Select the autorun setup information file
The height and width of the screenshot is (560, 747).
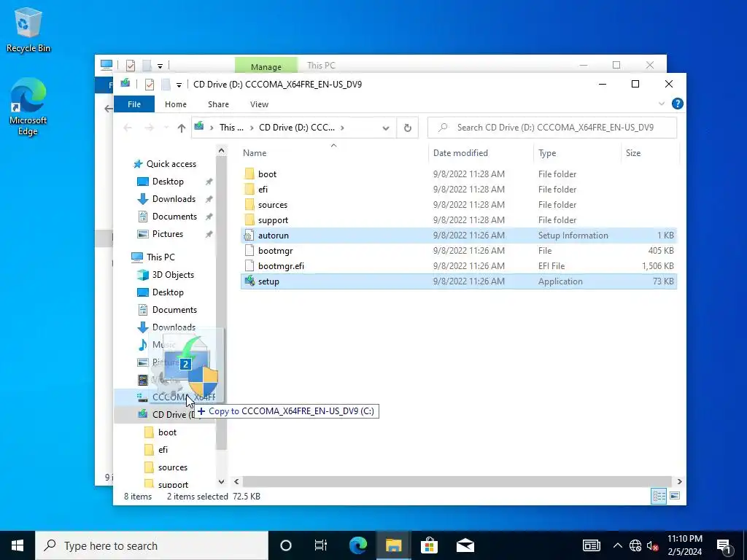[458, 236]
